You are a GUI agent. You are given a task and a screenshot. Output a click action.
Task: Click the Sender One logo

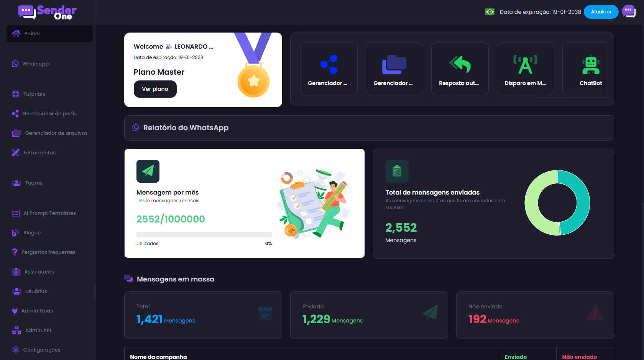pos(47,12)
